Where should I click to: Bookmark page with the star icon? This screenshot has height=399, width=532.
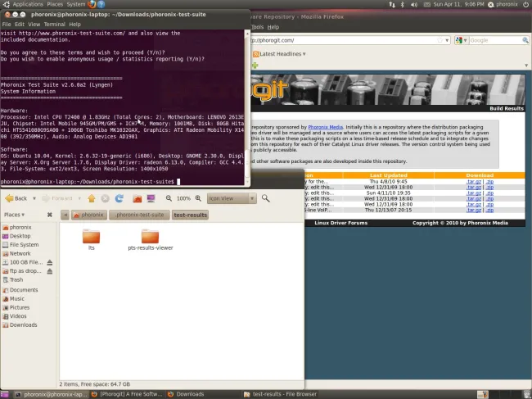440,40
